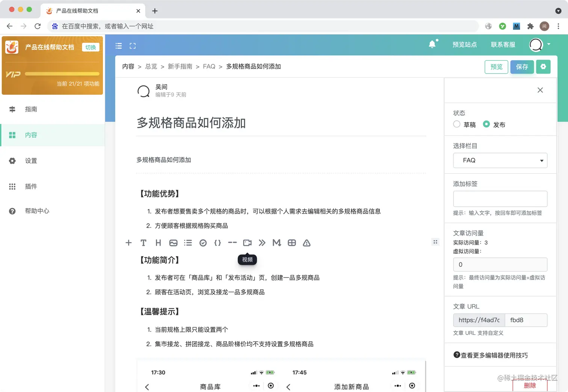Go back in browser history
Viewport: 568px width, 392px height.
click(10, 26)
